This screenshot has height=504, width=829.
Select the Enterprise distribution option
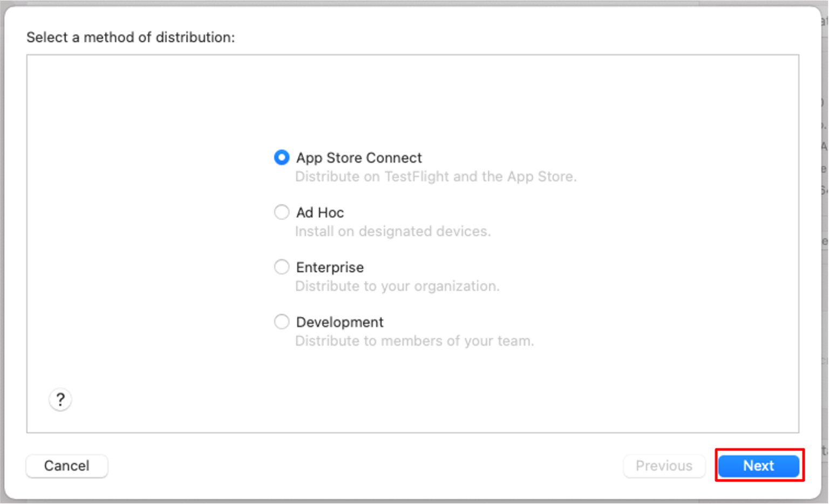281,267
